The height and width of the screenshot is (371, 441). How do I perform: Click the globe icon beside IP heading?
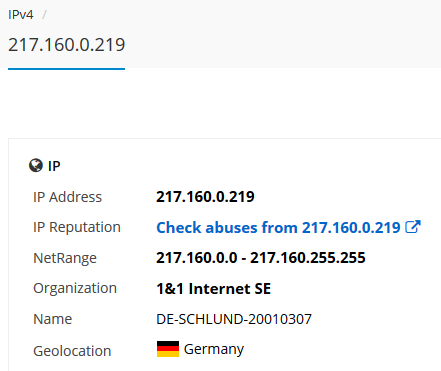[x=36, y=165]
